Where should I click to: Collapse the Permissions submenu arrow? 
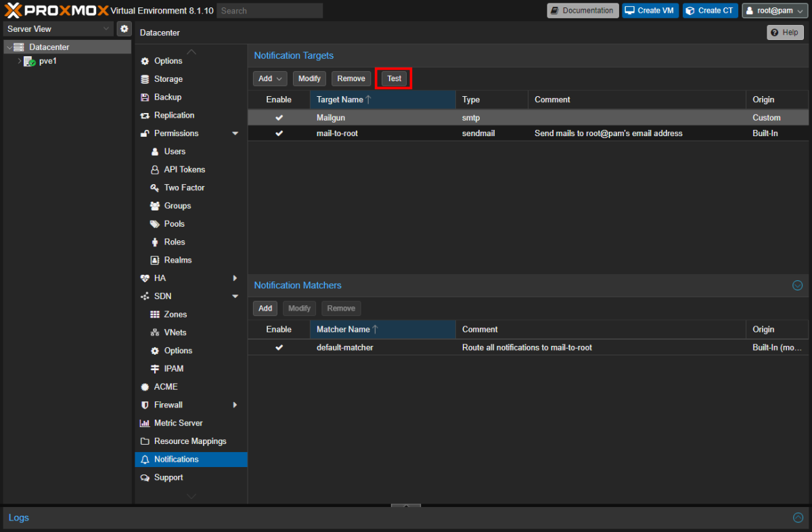coord(235,133)
